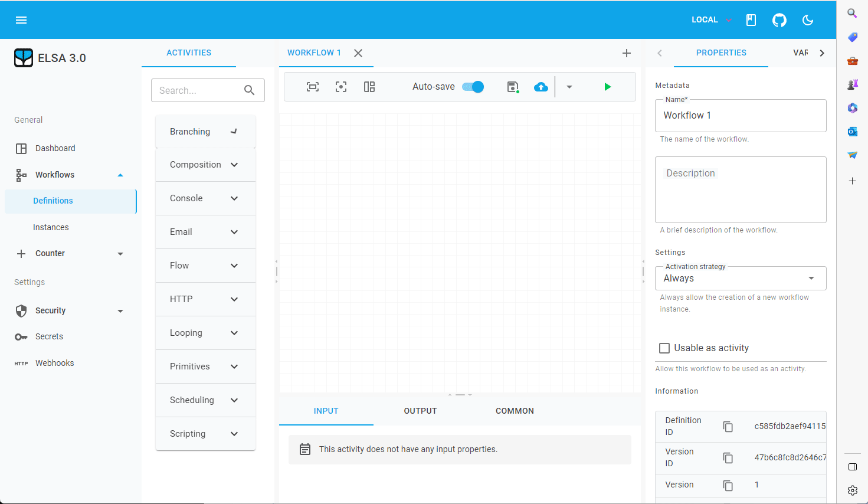The height and width of the screenshot is (504, 868).
Task: Disable the Auto-save toggle
Action: point(472,86)
